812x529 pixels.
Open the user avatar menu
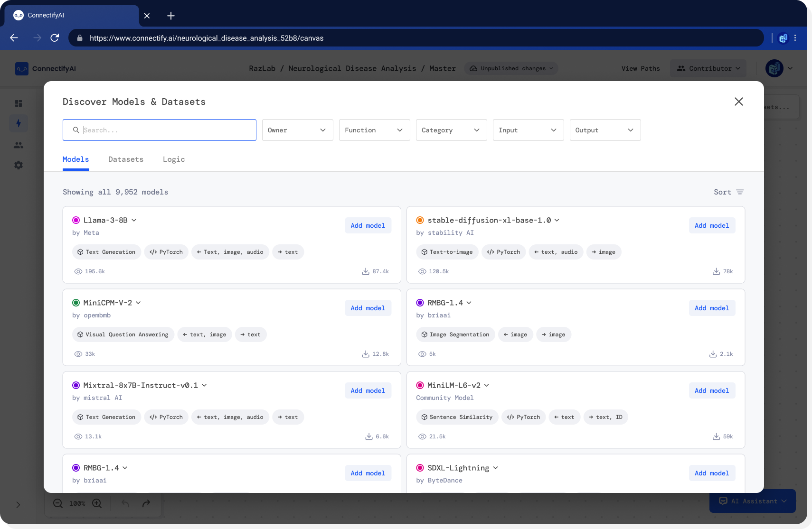[779, 68]
